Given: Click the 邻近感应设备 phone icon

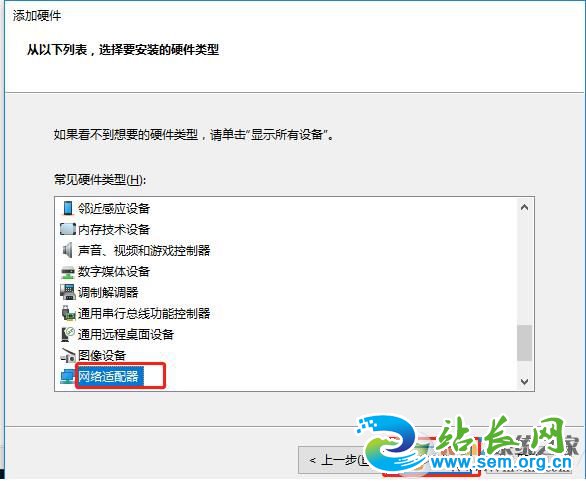Looking at the screenshot, I should [68, 208].
